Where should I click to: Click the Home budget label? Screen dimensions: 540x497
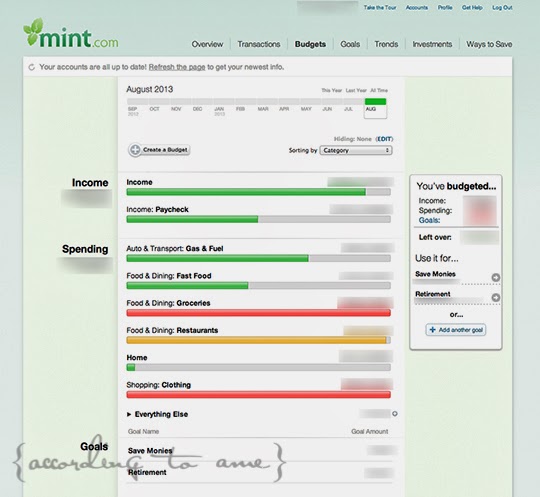[137, 358]
